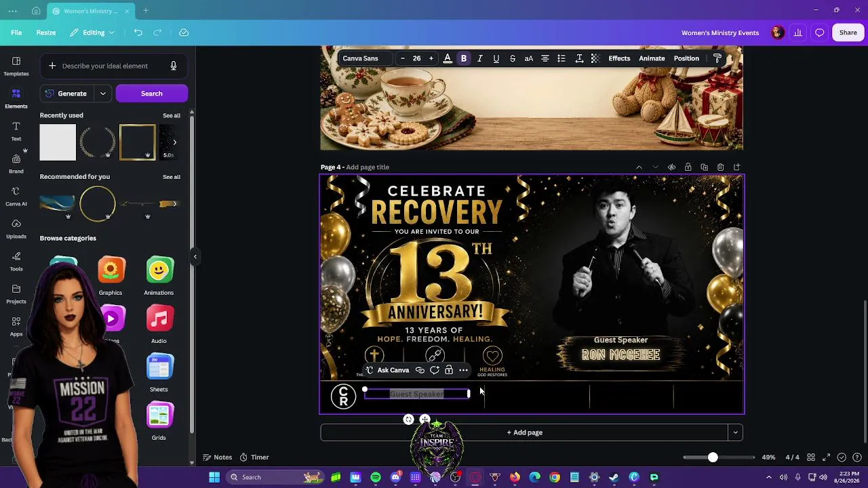Open the Sheets category

[x=159, y=373]
